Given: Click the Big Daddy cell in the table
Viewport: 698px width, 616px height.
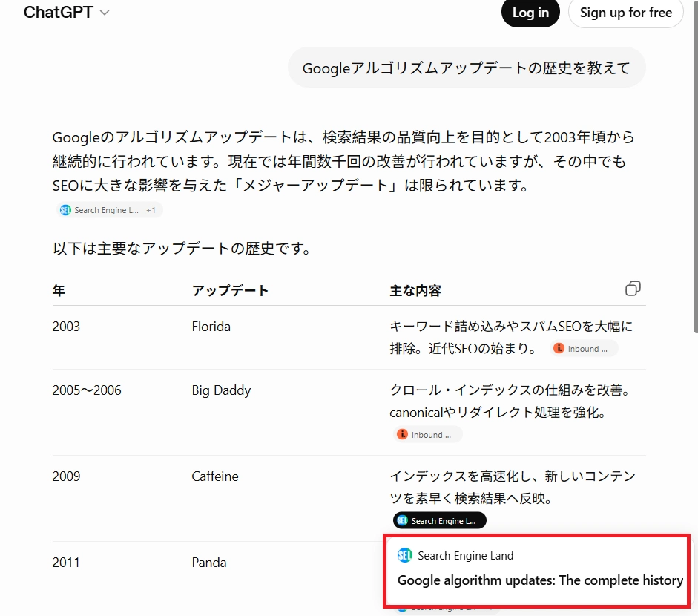Looking at the screenshot, I should (221, 390).
